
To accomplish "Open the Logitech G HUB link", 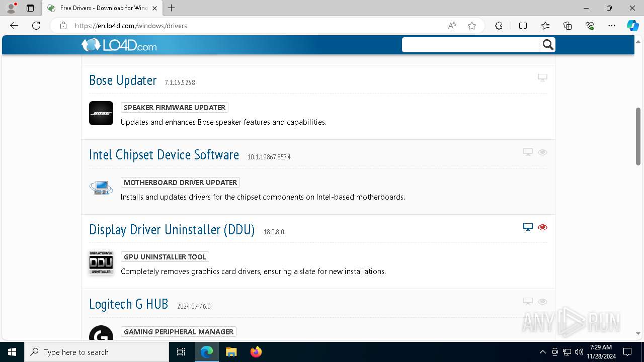I will point(129,304).
